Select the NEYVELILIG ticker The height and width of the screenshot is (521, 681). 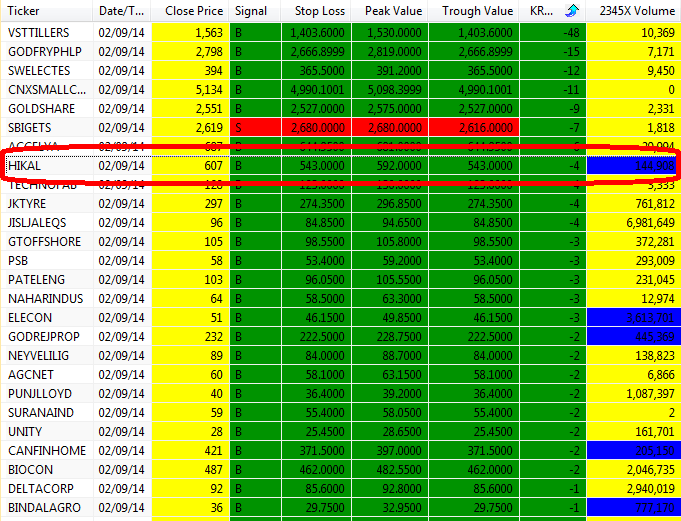tap(38, 356)
